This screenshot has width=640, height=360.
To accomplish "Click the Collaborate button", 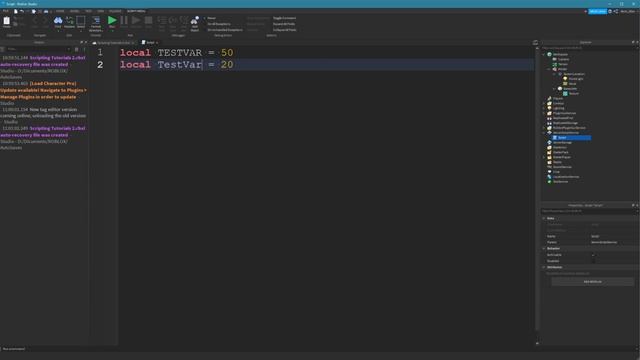I will [597, 11].
